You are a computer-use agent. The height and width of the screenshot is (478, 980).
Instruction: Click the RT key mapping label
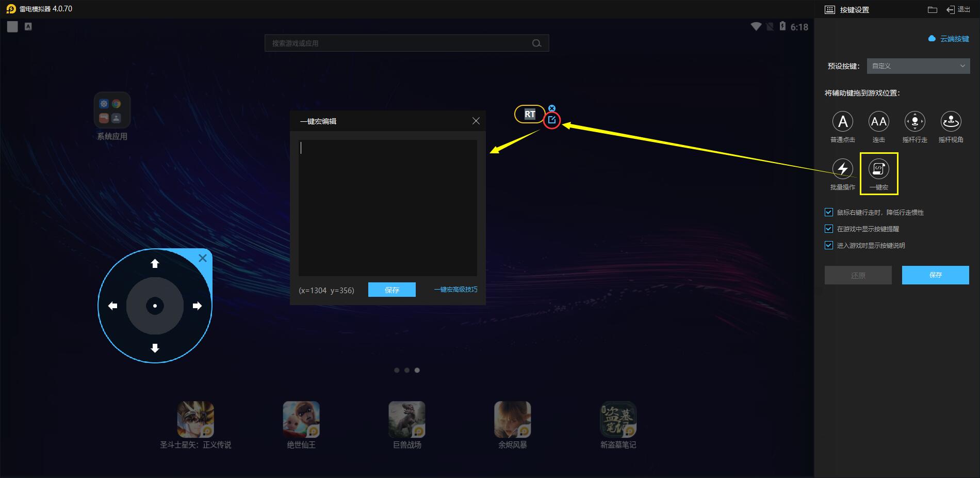(x=530, y=114)
